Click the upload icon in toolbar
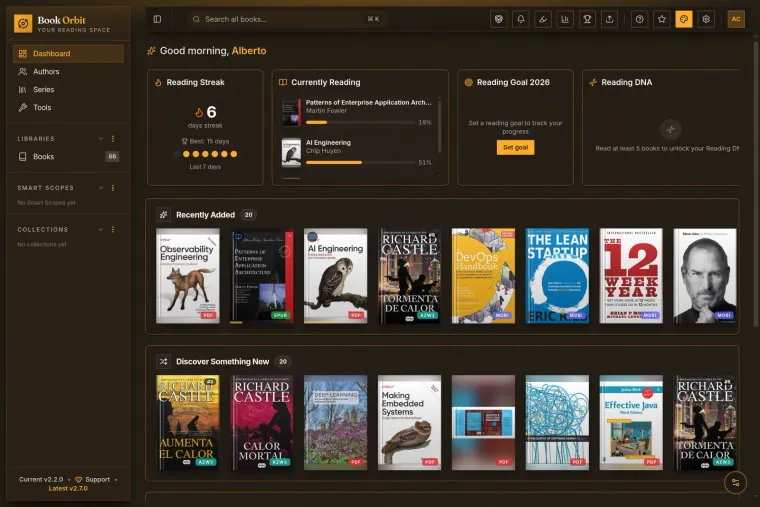This screenshot has height=507, width=760. click(610, 19)
